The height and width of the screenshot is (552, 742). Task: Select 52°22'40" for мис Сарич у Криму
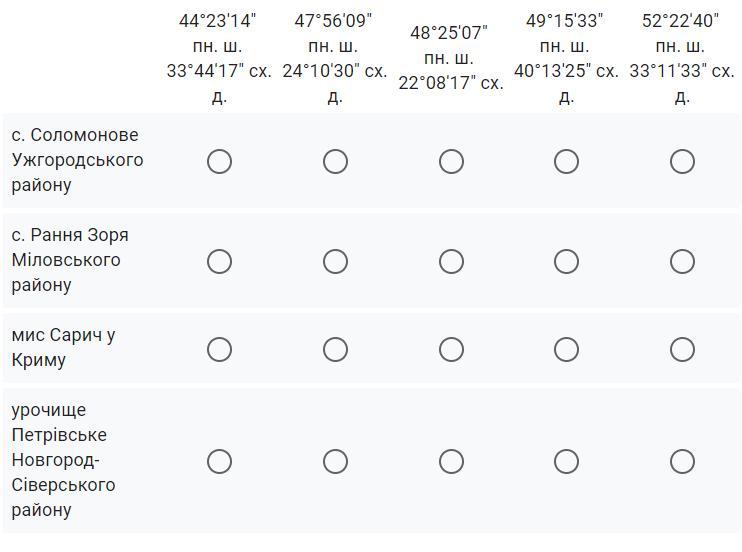point(682,349)
